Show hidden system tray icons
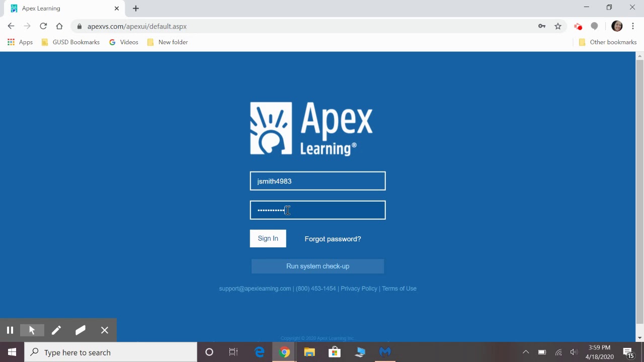 [x=526, y=352]
